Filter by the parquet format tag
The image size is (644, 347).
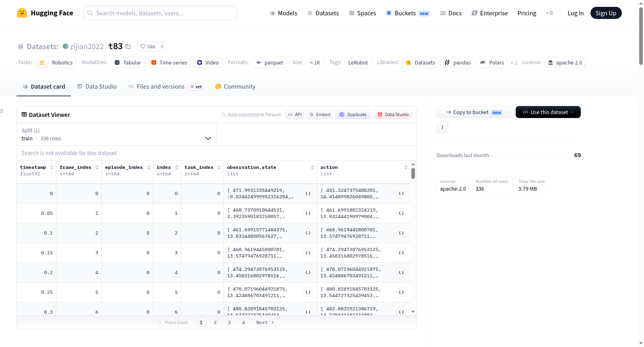coord(269,62)
